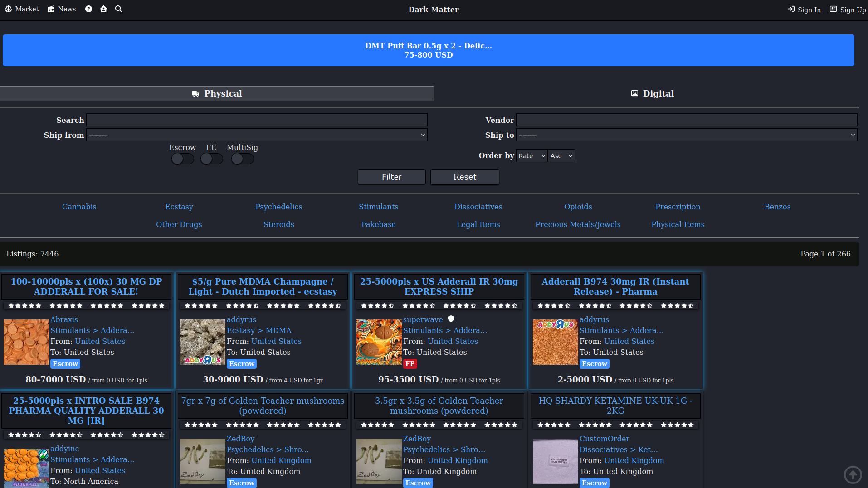Click the 'Page 1 of 266' text
The width and height of the screenshot is (868, 488).
(825, 254)
